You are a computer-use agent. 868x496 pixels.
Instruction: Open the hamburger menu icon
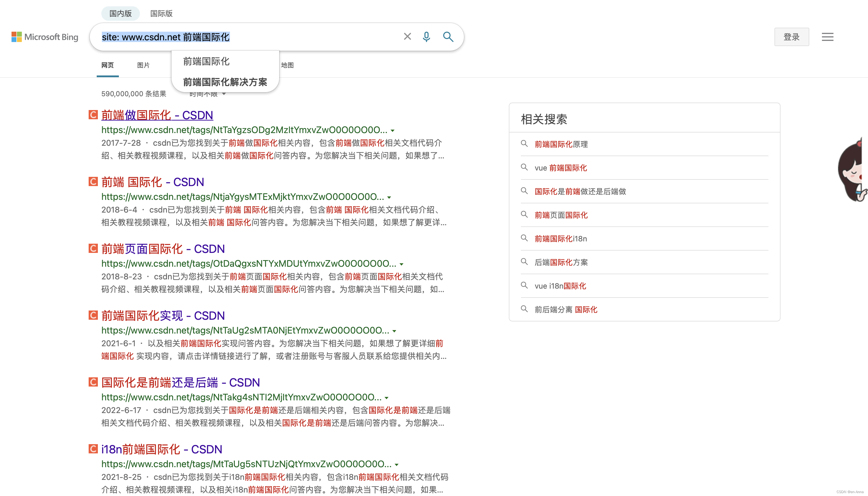pos(827,37)
